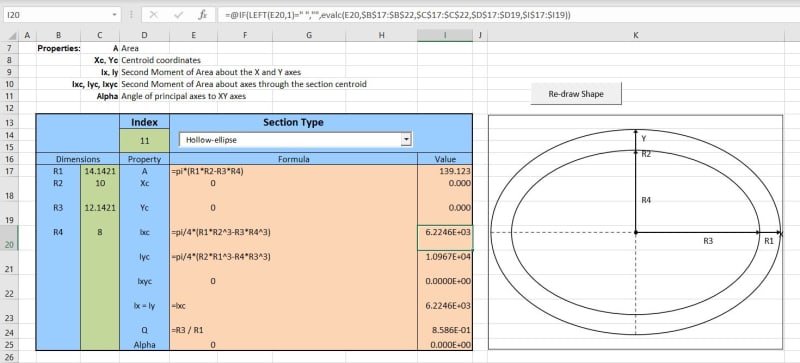
Task: Select column G header
Action: coord(309,35)
